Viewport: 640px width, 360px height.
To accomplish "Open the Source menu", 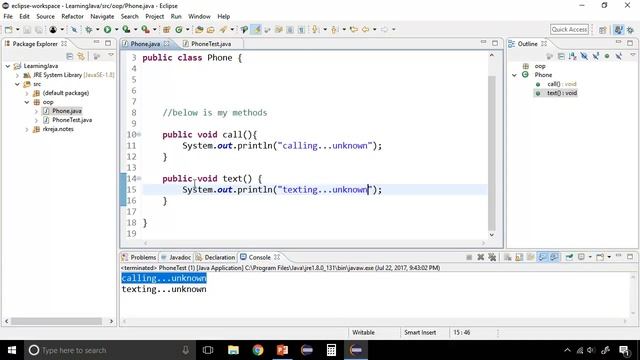I will click(45, 16).
